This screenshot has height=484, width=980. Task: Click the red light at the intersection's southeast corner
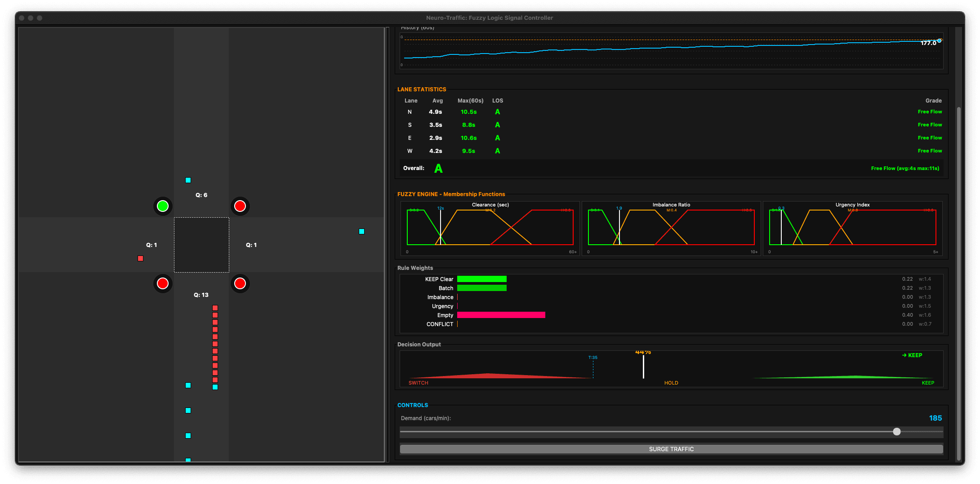[240, 283]
